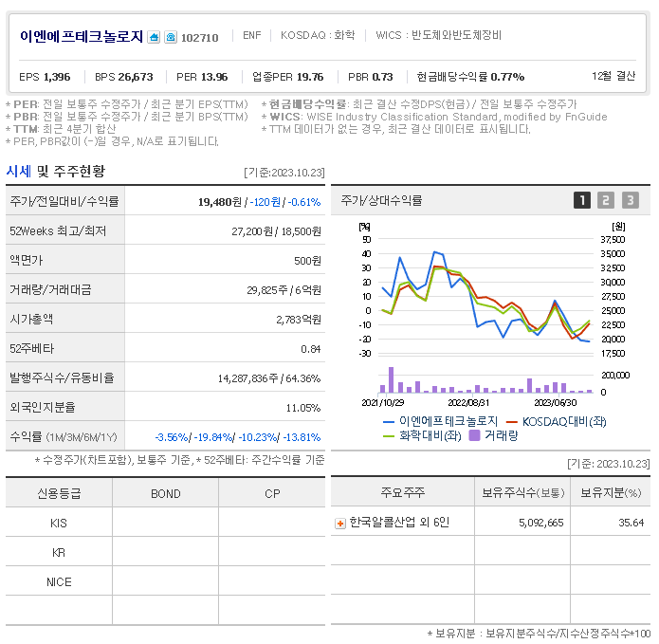This screenshot has width=659, height=644.
Task: Click the 신용등급 column header
Action: coord(59,493)
